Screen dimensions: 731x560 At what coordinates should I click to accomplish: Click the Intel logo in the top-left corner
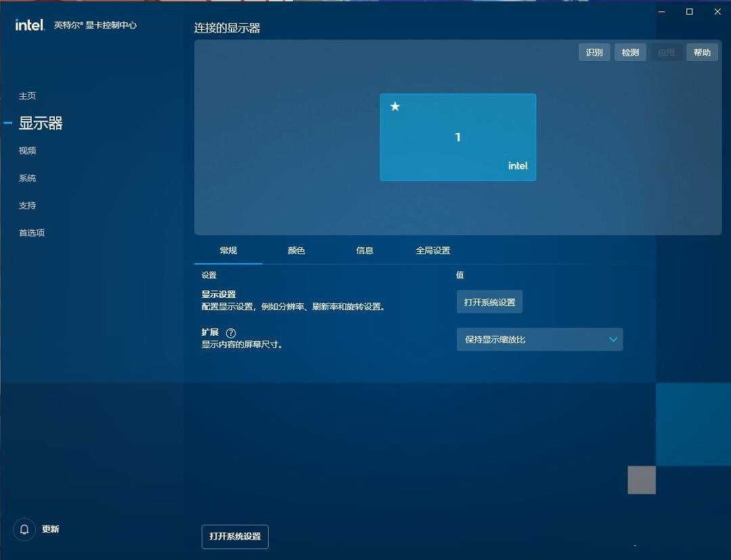click(30, 24)
